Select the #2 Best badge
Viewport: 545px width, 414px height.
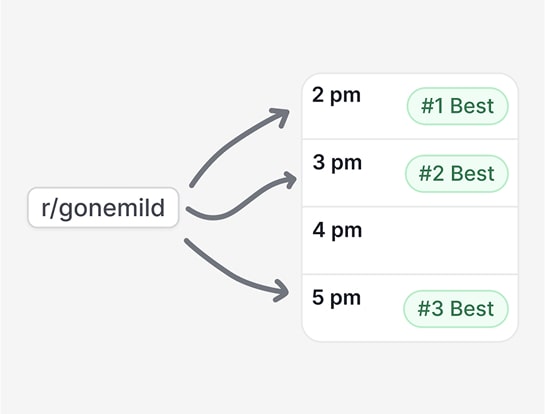tap(457, 173)
